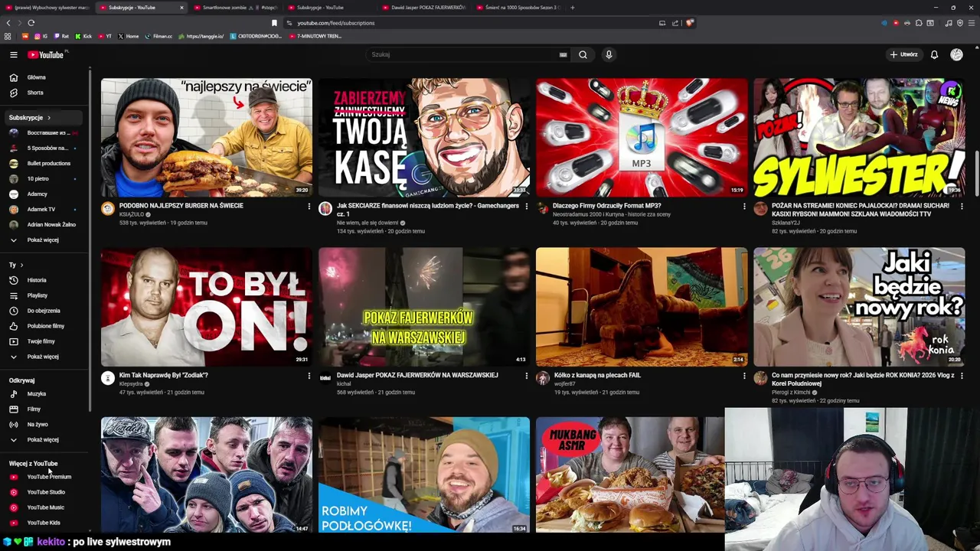Open a new browser tab

pos(573,8)
